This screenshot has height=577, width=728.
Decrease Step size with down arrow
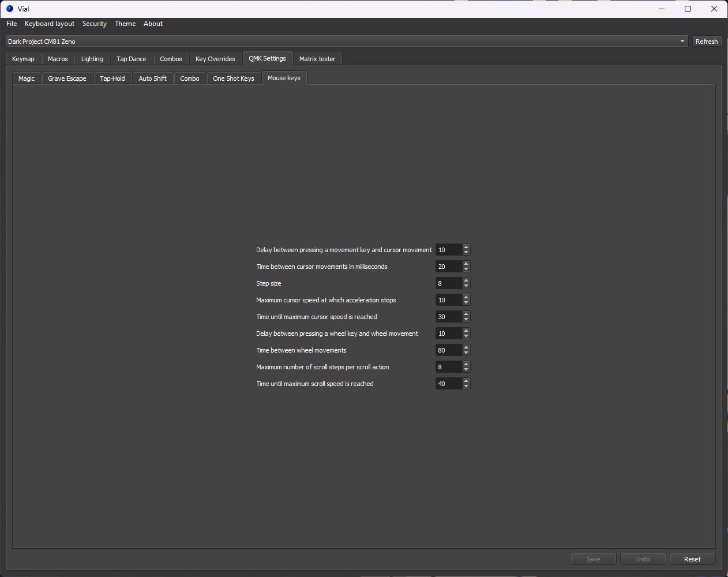[x=466, y=286]
